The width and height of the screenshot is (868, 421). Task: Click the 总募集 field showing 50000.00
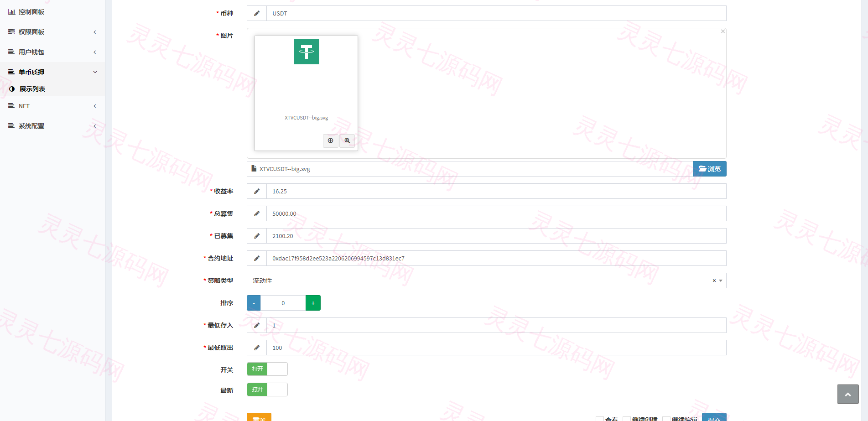(496, 213)
